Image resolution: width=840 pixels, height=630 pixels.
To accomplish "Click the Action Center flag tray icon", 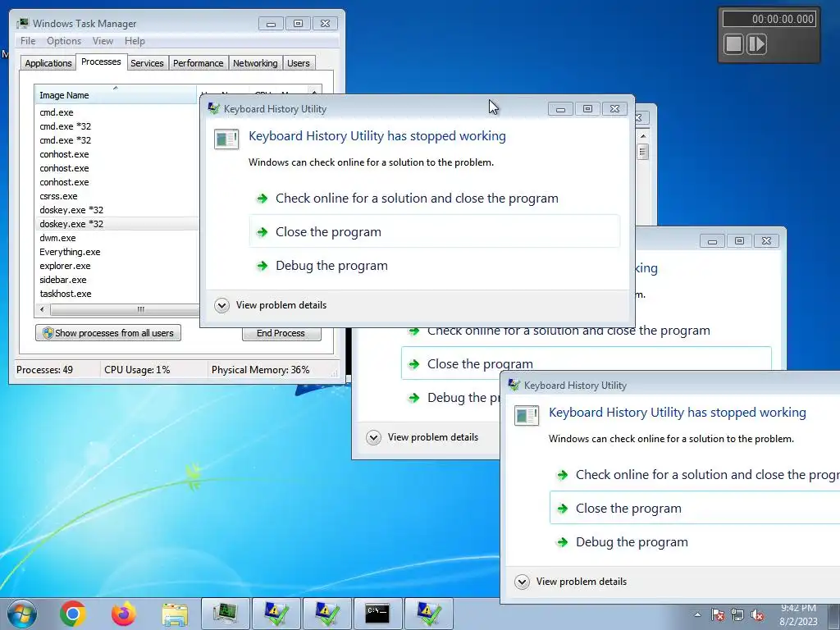I will [718, 615].
